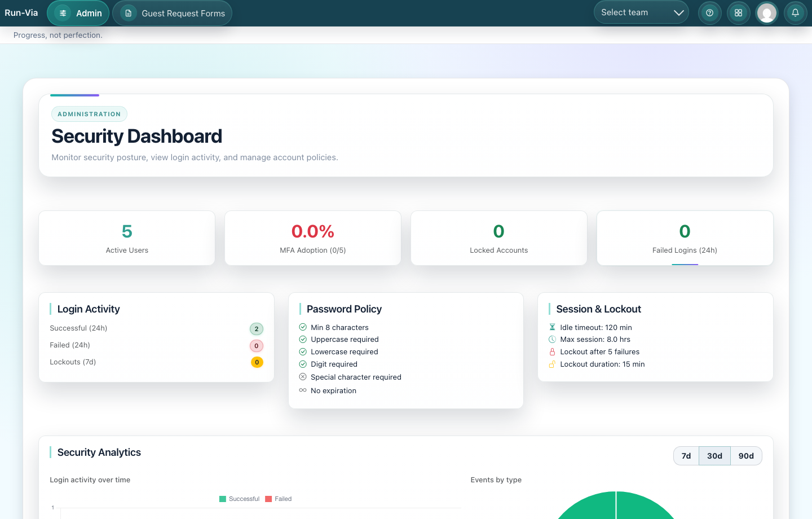Open the apps grid icon
This screenshot has width=812, height=519.
[738, 13]
